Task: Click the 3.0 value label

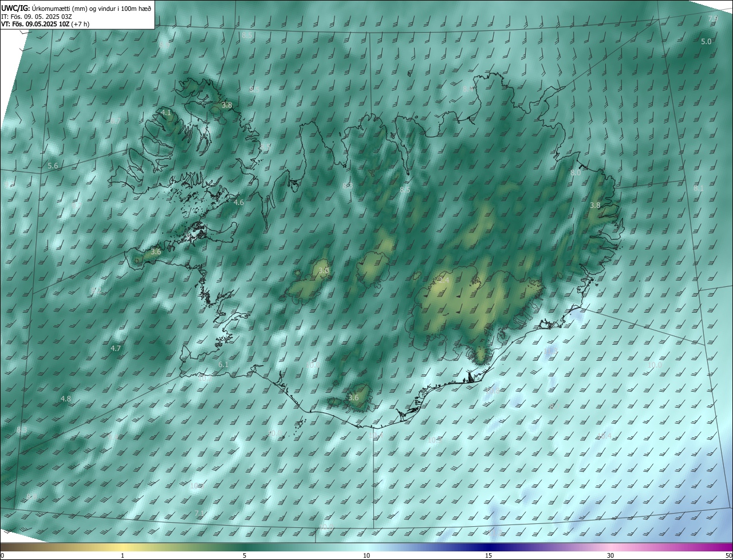Action: click(324, 270)
